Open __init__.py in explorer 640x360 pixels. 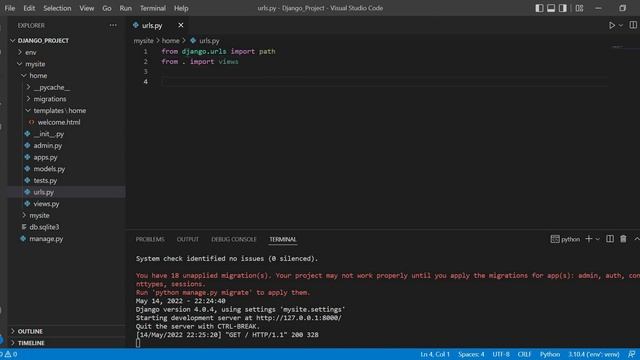click(x=49, y=134)
